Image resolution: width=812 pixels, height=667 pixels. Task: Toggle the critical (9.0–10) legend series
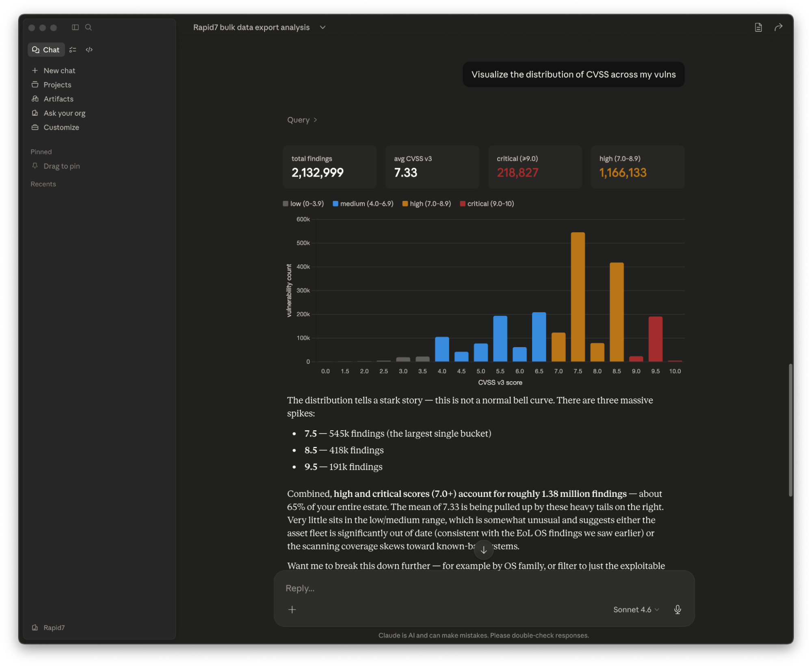(x=487, y=204)
